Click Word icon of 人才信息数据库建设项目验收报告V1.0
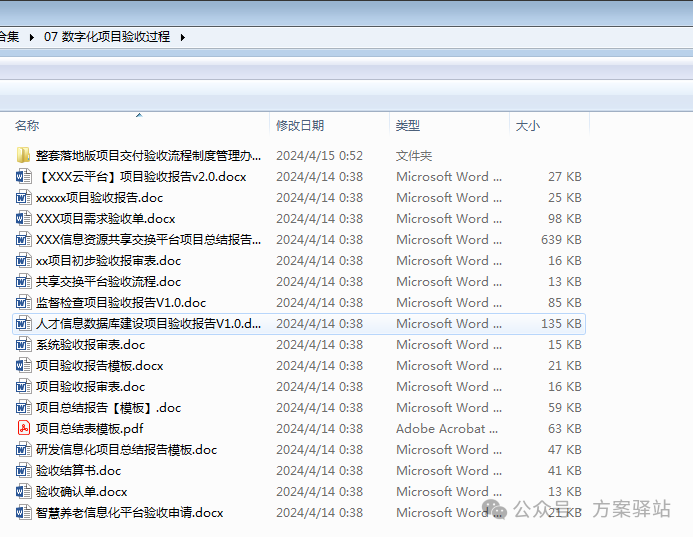 (x=23, y=324)
